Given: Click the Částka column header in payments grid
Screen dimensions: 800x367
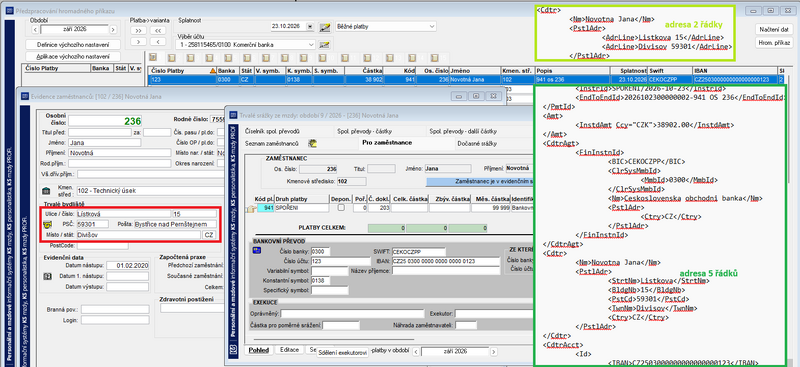Looking at the screenshot, I should pos(364,71).
